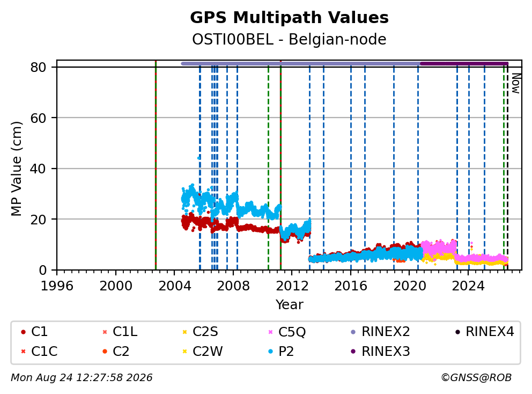The height and width of the screenshot is (394, 532).
Task: Click the 2012 tick label on the year axis
Action: tap(292, 286)
